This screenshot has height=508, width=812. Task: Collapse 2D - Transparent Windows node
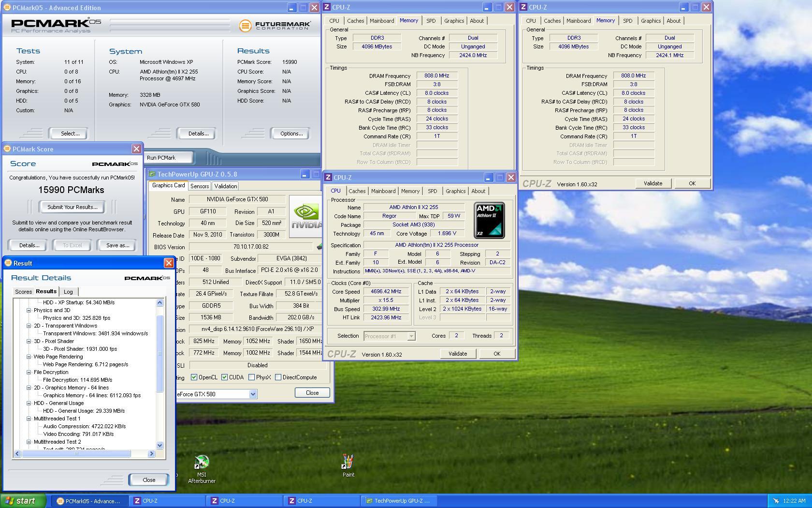[x=29, y=326]
